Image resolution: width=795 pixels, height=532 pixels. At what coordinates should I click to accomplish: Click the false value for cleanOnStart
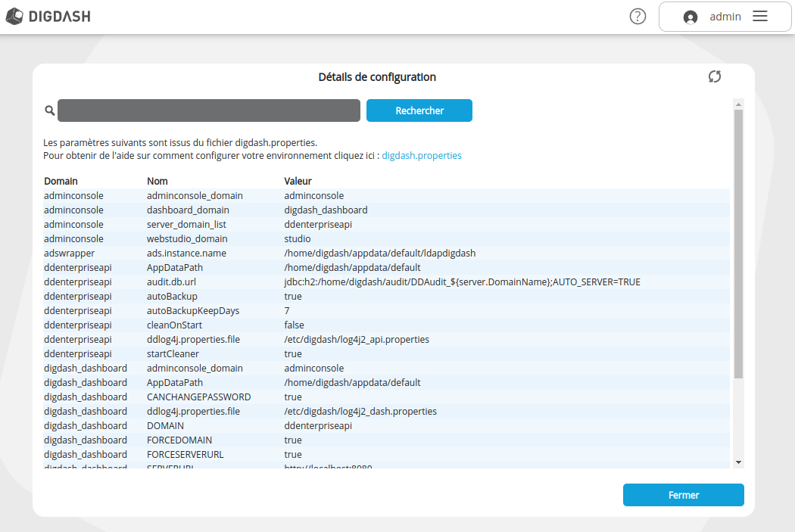294,325
